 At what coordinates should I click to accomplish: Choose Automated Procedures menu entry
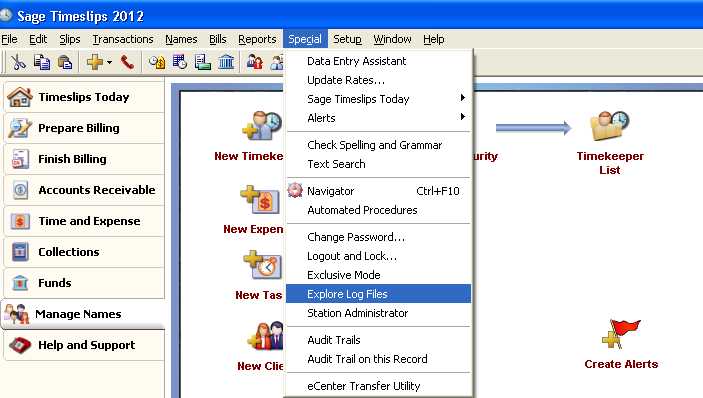pyautogui.click(x=378, y=210)
